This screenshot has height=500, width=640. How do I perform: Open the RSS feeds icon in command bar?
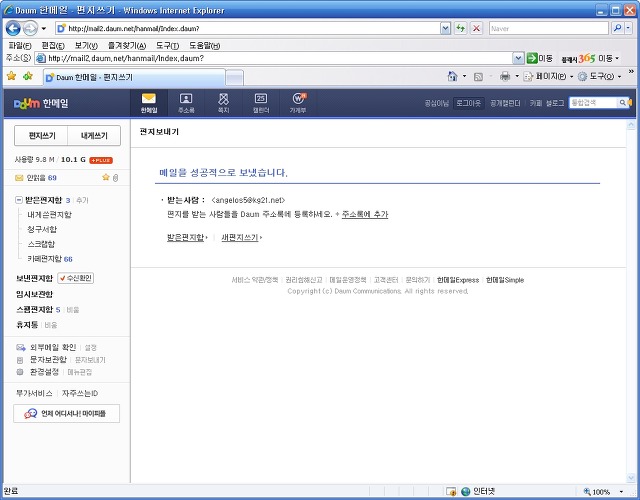click(478, 77)
